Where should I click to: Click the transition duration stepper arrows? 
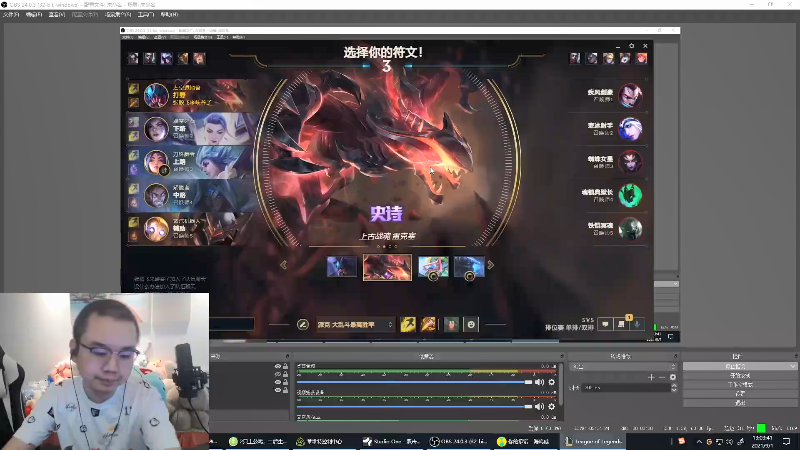(x=674, y=388)
